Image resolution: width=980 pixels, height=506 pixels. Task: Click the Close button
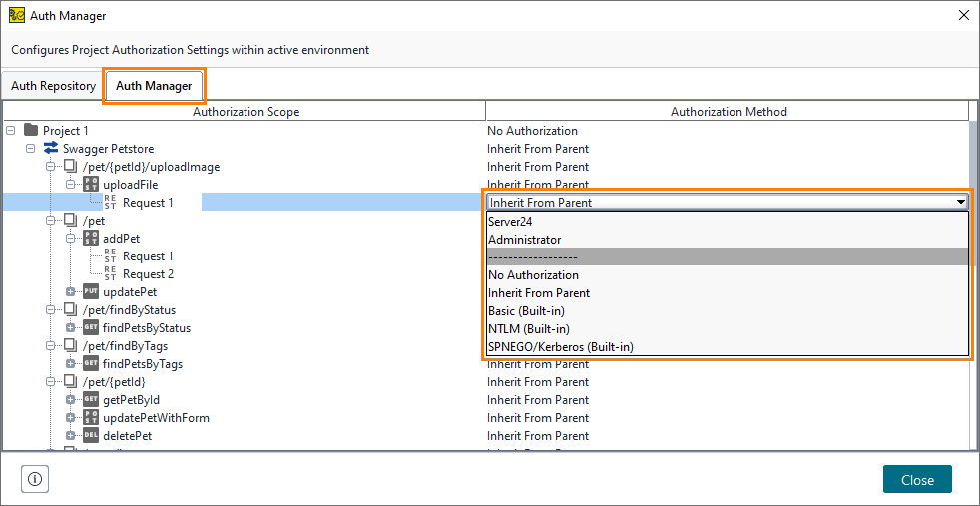point(917,480)
